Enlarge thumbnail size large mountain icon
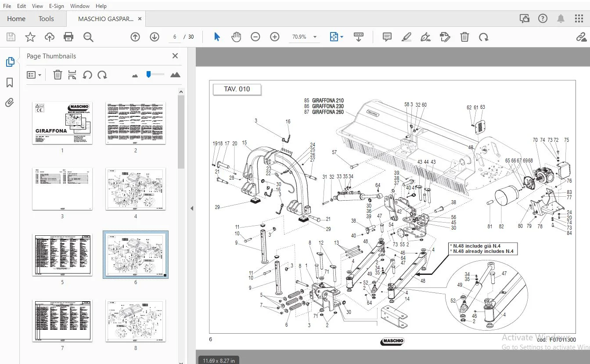This screenshot has width=590, height=364. click(x=175, y=75)
